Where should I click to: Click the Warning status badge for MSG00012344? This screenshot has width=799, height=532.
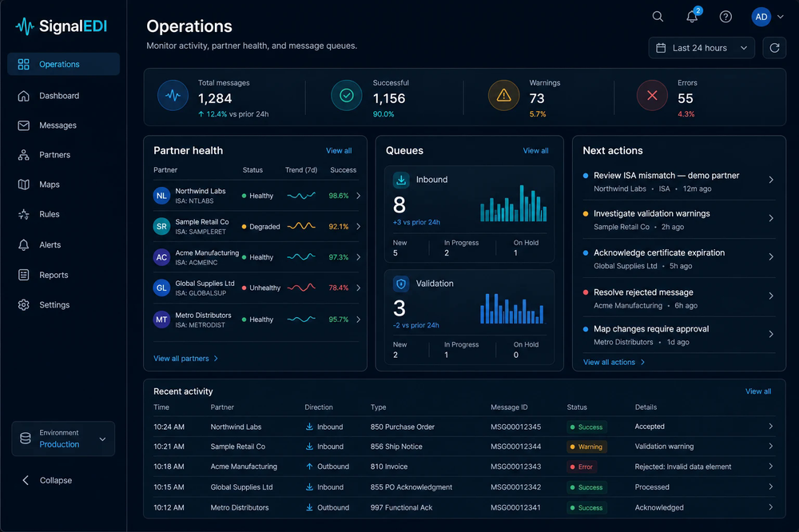click(x=586, y=447)
